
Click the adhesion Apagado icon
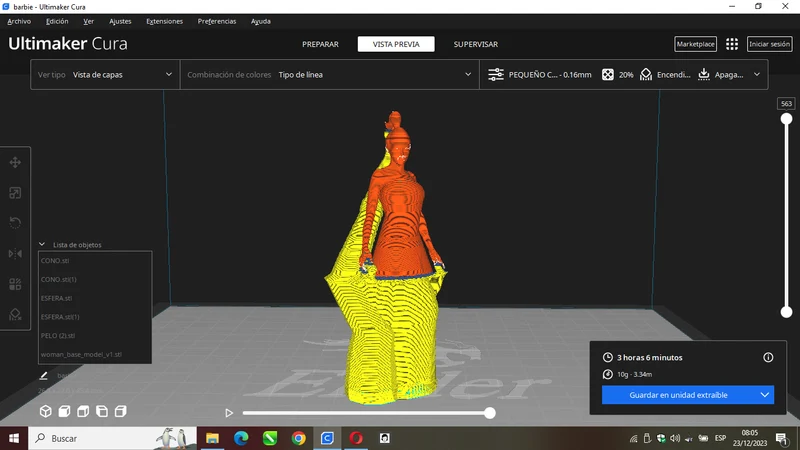(704, 74)
